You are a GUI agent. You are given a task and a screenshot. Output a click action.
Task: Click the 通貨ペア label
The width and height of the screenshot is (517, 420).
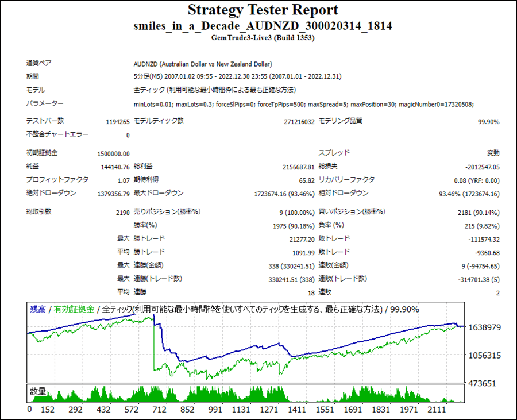(39, 63)
